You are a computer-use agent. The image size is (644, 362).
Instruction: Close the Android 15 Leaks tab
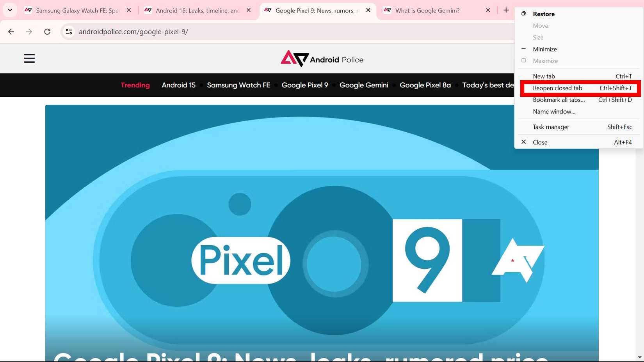pos(249,10)
